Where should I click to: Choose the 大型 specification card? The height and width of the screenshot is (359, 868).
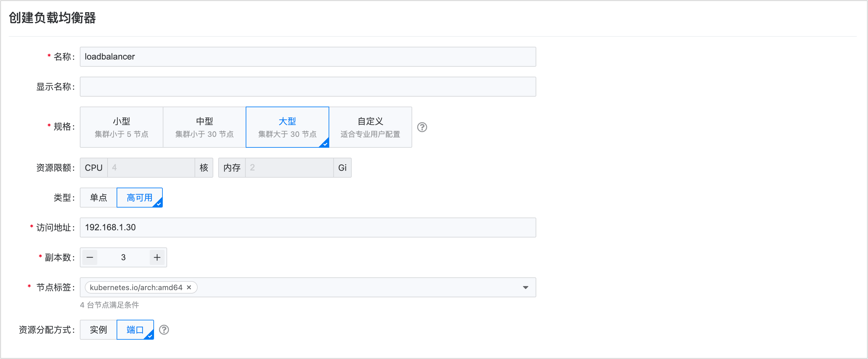tap(287, 127)
